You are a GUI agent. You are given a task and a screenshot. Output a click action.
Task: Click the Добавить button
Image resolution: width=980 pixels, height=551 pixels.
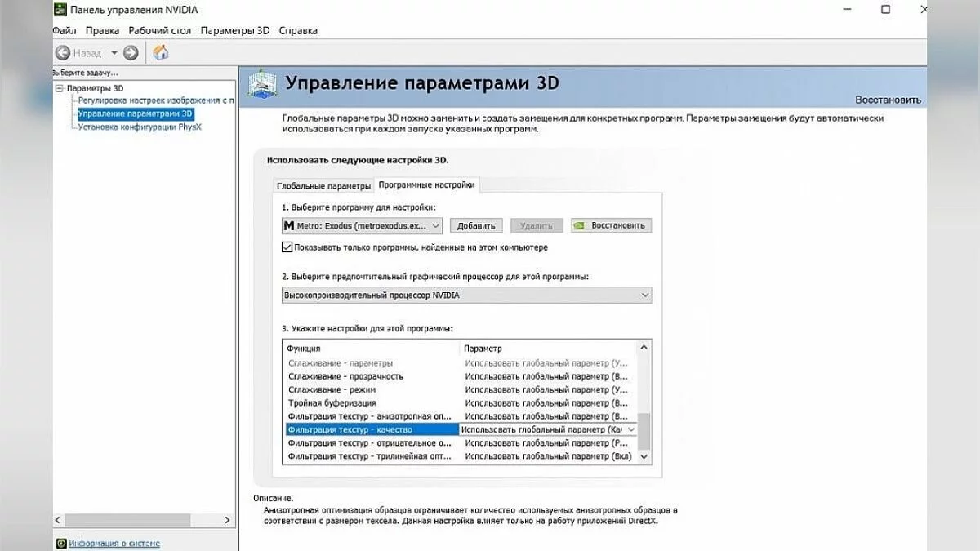point(476,226)
